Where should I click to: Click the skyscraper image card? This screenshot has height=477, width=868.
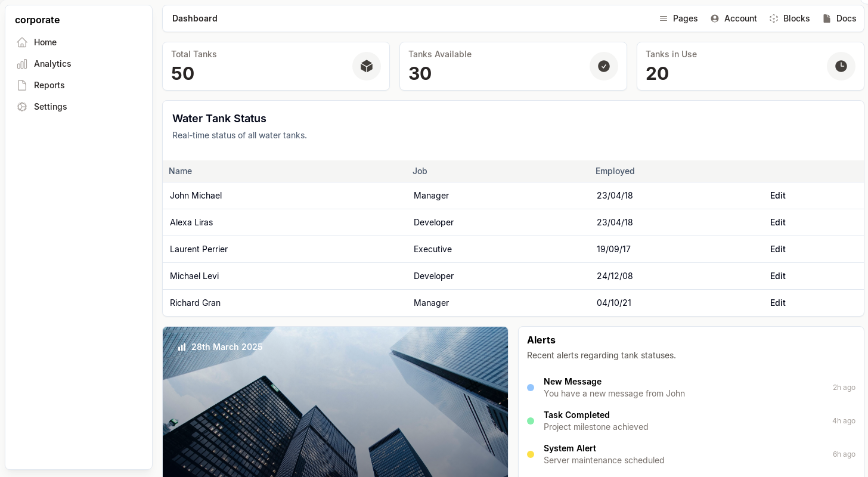[335, 411]
